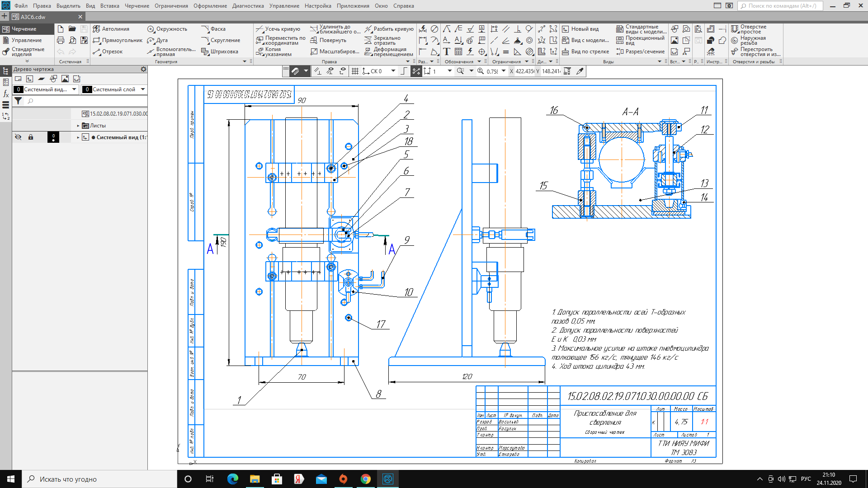This screenshot has width=868, height=488.
Task: Open the Оформление menu
Action: (x=210, y=6)
